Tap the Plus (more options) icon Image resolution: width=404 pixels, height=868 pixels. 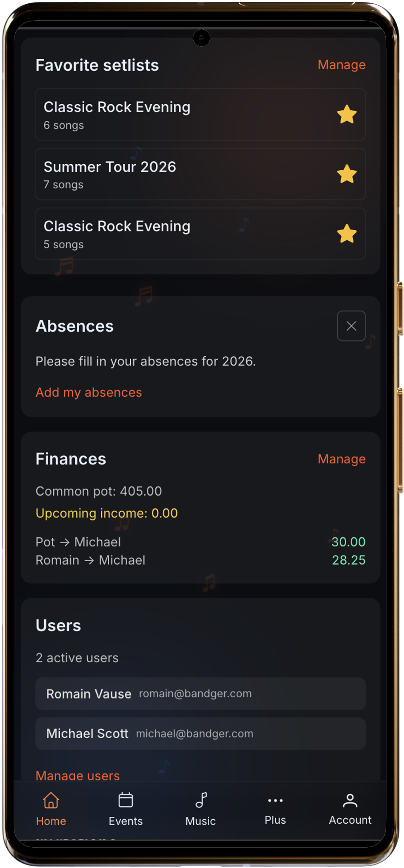tap(275, 800)
